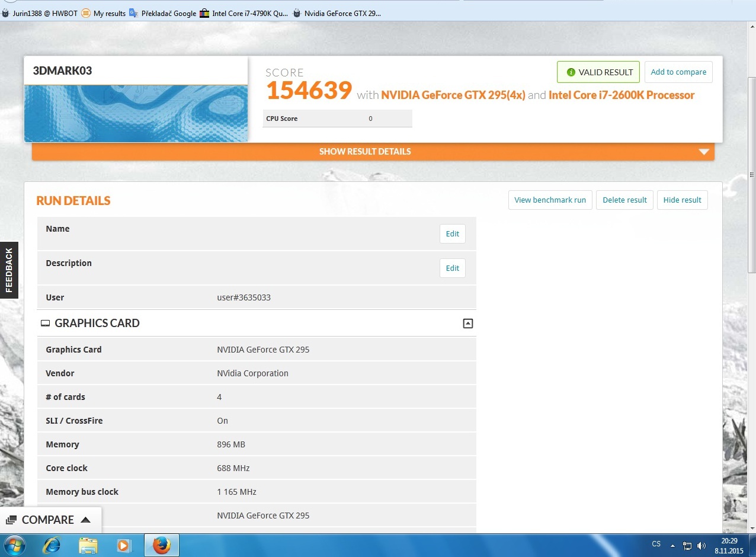Click user#3635033 value
This screenshot has width=756, height=557.
pos(244,297)
